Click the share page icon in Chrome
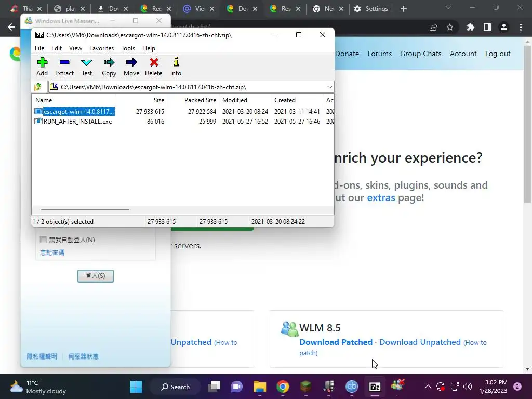 pyautogui.click(x=433, y=27)
